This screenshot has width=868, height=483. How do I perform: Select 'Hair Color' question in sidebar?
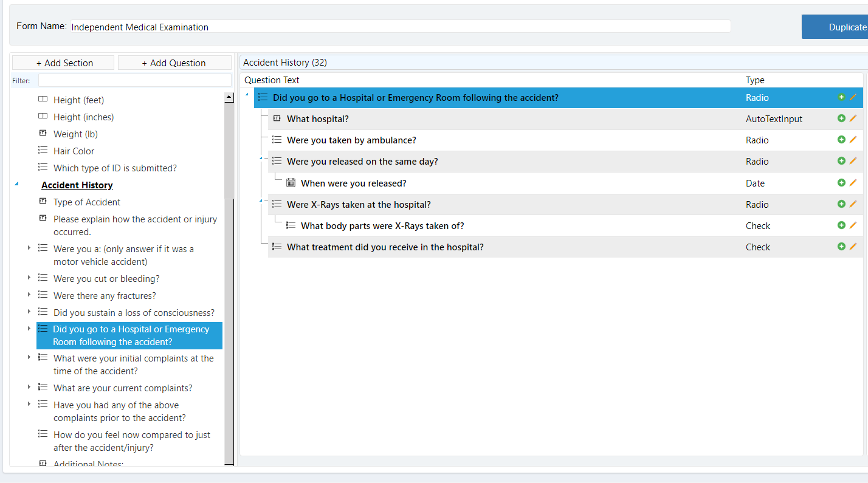coord(74,151)
